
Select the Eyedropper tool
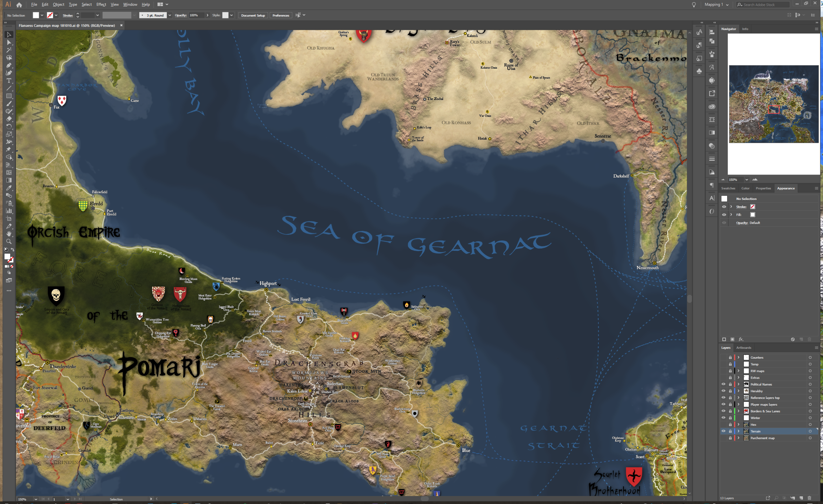click(9, 188)
